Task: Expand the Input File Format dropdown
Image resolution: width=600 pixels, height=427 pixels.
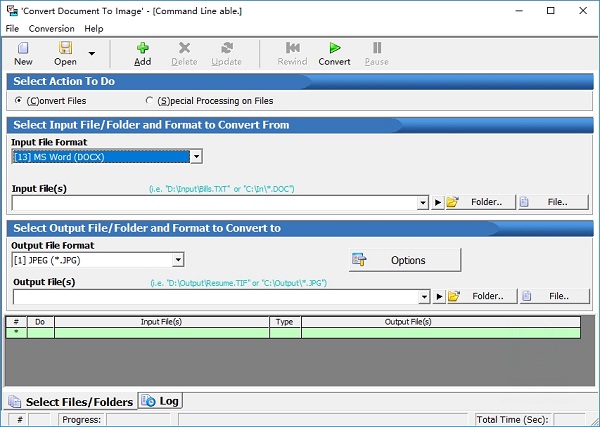Action: point(196,156)
